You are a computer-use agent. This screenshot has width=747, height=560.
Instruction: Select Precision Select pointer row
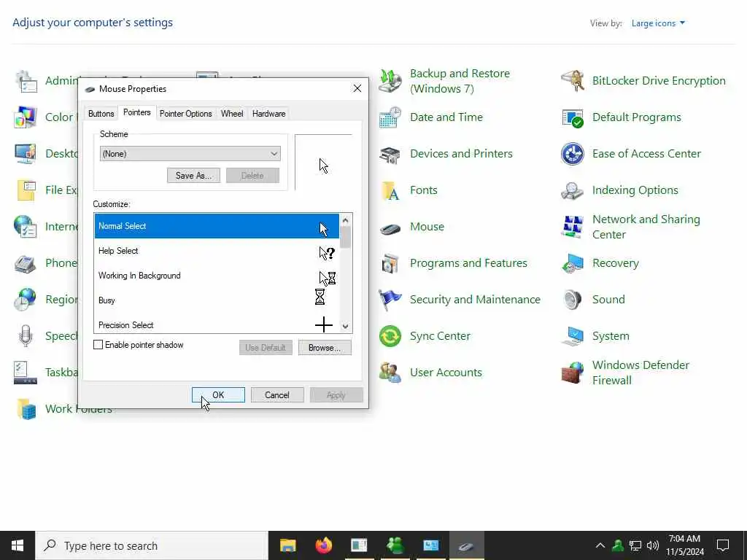pos(217,324)
